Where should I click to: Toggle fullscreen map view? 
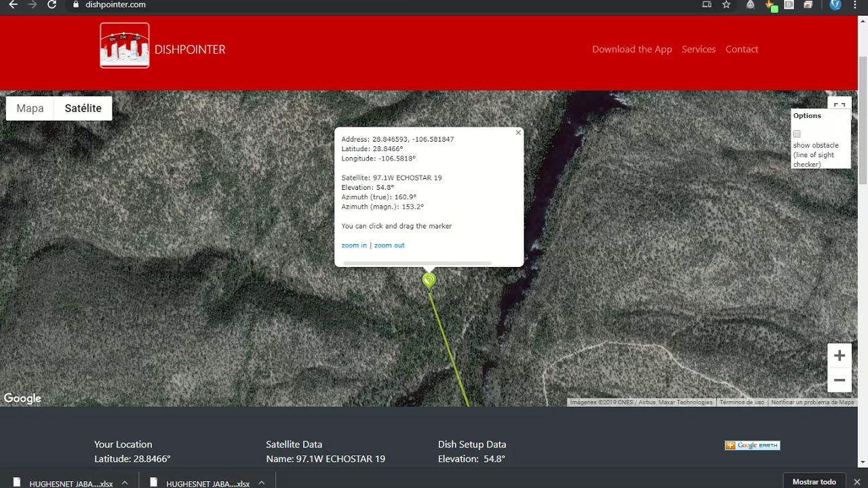(840, 105)
